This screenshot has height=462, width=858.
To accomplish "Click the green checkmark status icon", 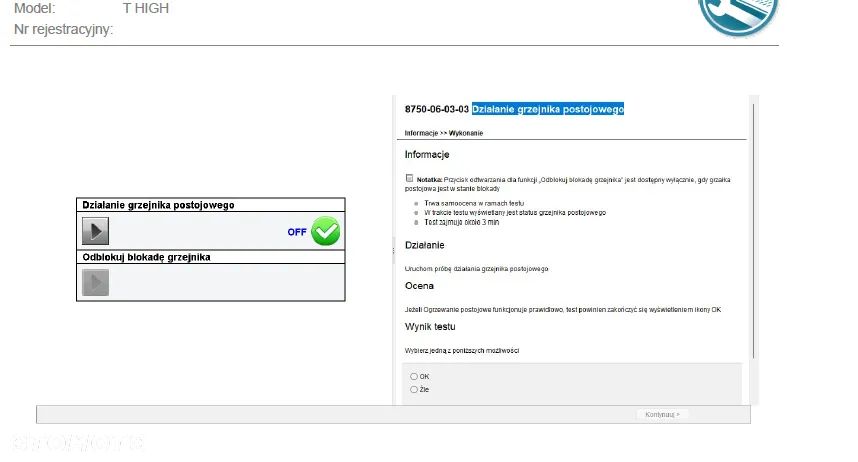I will [x=325, y=231].
